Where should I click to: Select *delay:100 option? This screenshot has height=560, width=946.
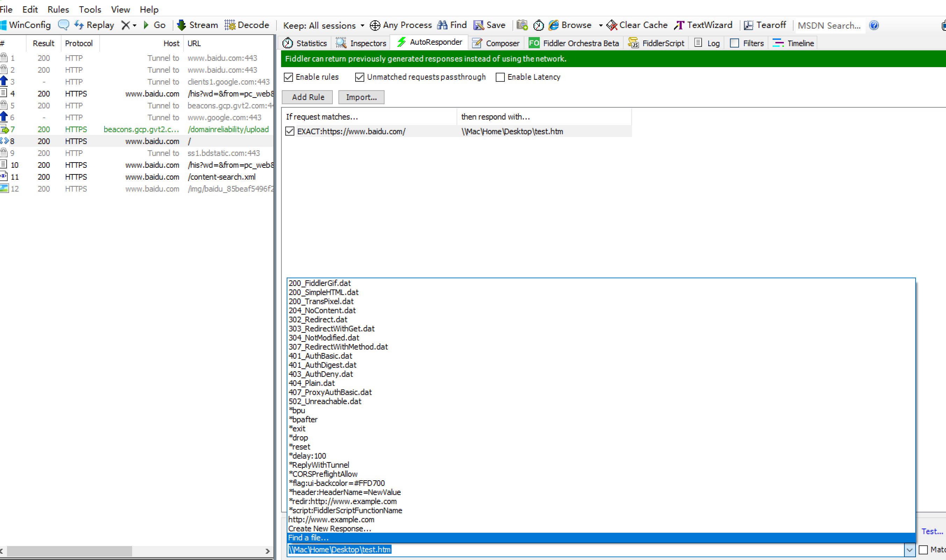(x=601, y=456)
